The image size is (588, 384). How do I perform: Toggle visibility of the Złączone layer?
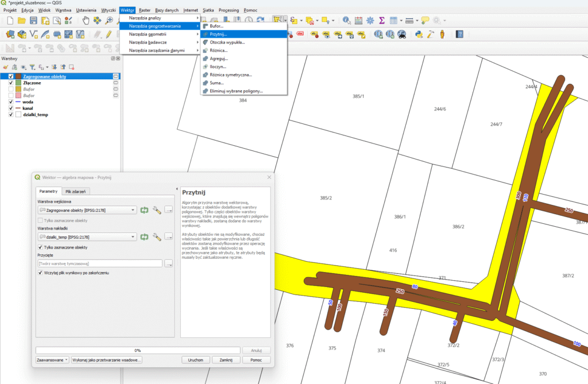11,83
